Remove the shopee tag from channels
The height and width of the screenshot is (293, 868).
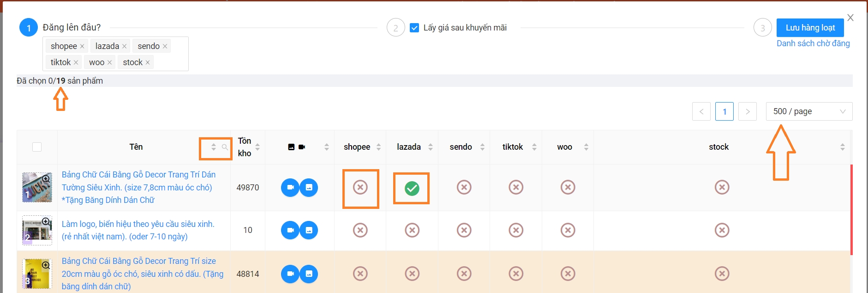point(82,46)
